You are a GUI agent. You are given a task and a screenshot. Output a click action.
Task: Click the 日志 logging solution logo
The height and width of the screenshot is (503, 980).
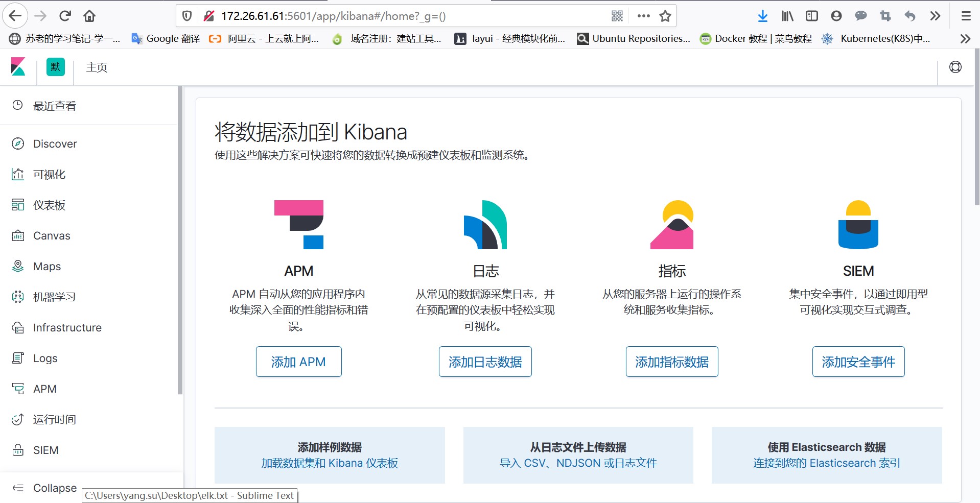tap(485, 225)
